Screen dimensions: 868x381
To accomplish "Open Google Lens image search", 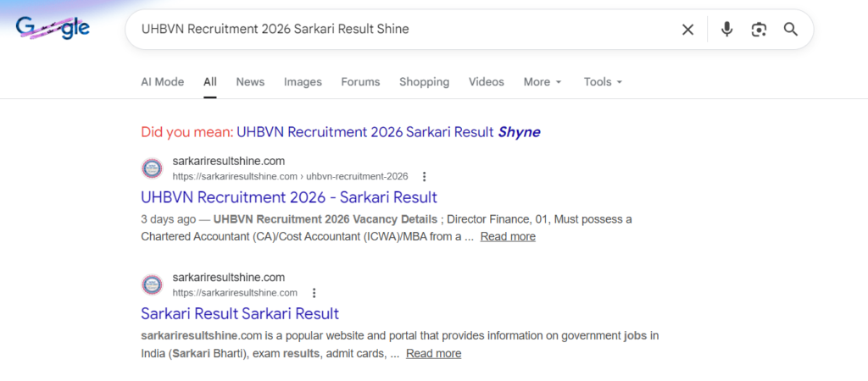I will (x=759, y=30).
